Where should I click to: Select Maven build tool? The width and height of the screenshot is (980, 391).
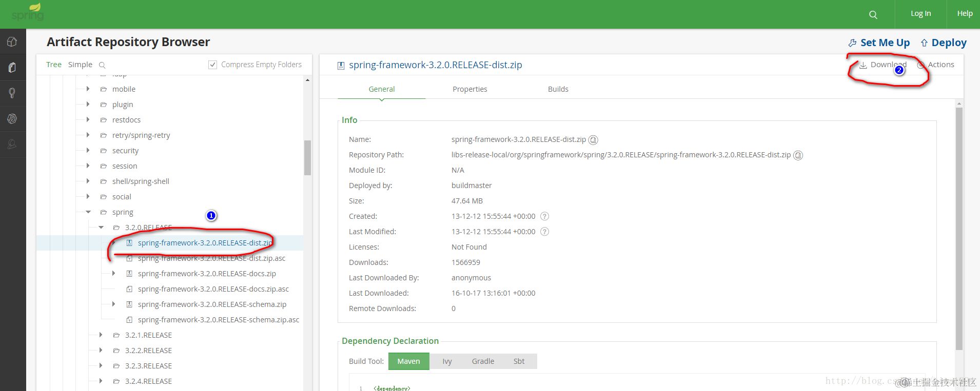(409, 361)
